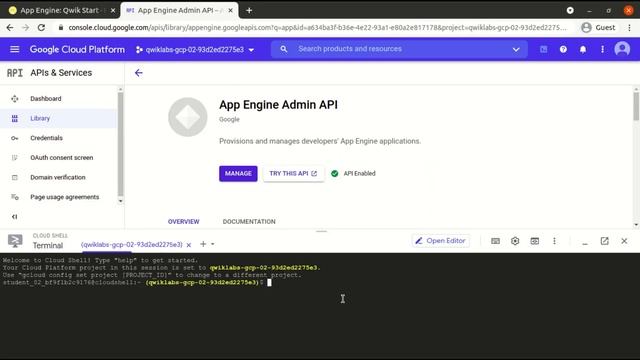The image size is (640, 360).
Task: Open the help question mark icon
Action: (563, 49)
